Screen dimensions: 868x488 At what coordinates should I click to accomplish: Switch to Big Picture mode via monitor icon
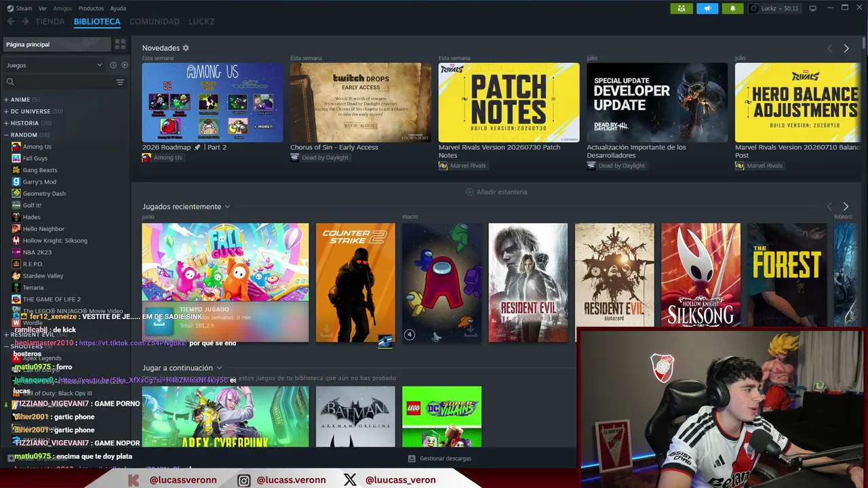813,8
